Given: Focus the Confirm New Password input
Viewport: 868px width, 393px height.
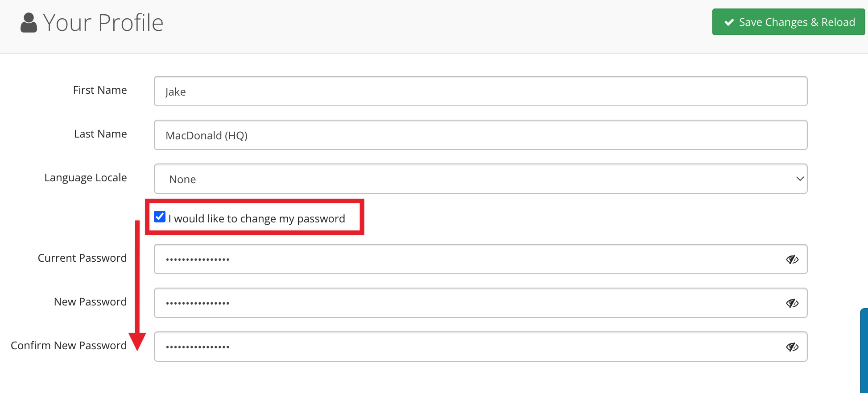Looking at the screenshot, I should point(480,347).
